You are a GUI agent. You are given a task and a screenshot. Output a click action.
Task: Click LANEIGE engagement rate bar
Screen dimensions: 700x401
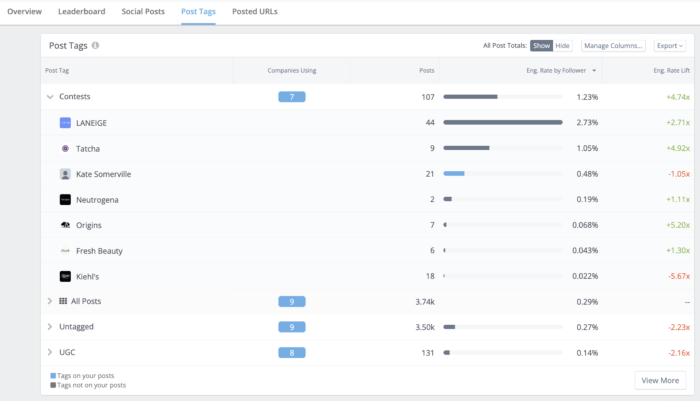coord(503,122)
